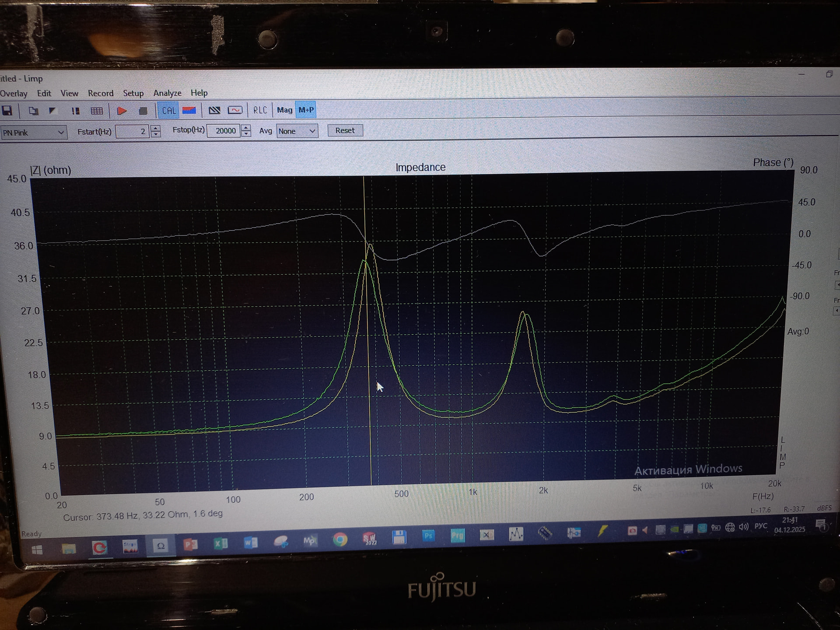Open the Setup menu
The width and height of the screenshot is (840, 630).
[133, 93]
